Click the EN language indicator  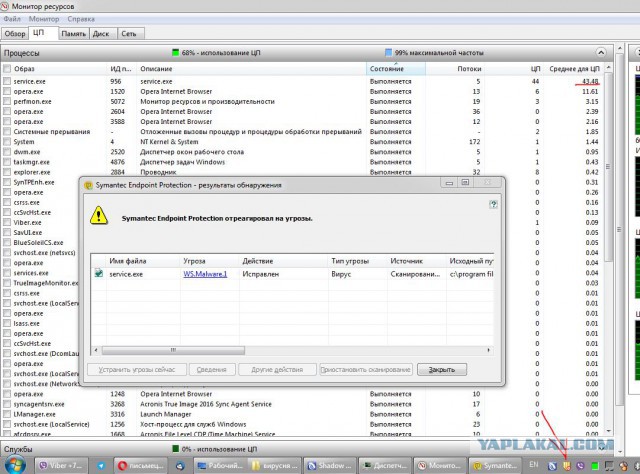pyautogui.click(x=533, y=465)
